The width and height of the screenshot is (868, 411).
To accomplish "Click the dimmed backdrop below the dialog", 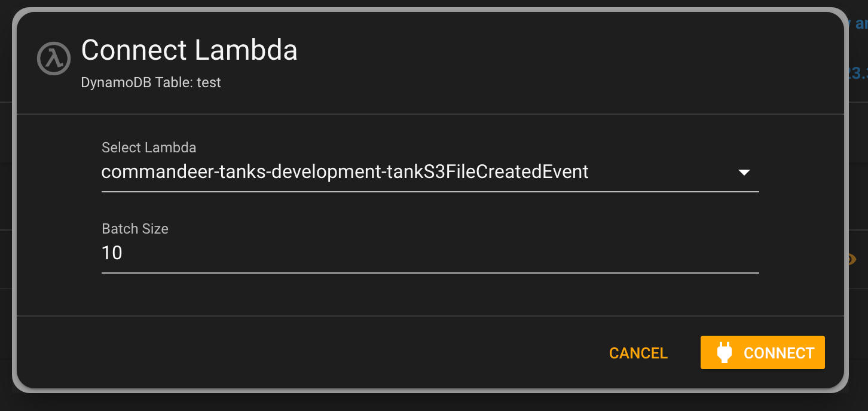I will pos(434,403).
